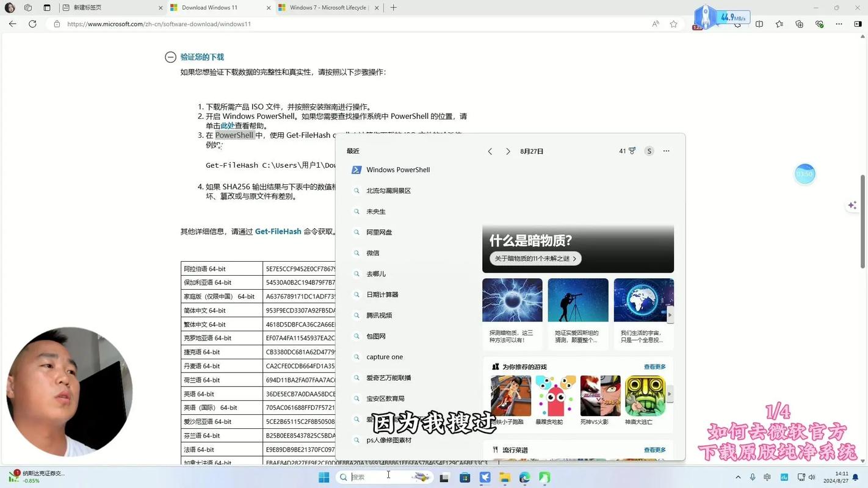Click 查看更多 for recommended games

[654, 367]
